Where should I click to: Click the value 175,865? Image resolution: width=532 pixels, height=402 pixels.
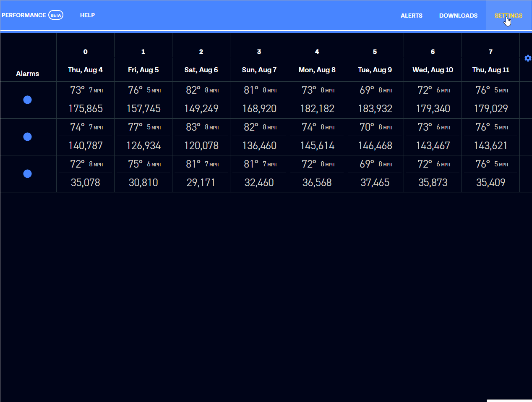click(86, 109)
